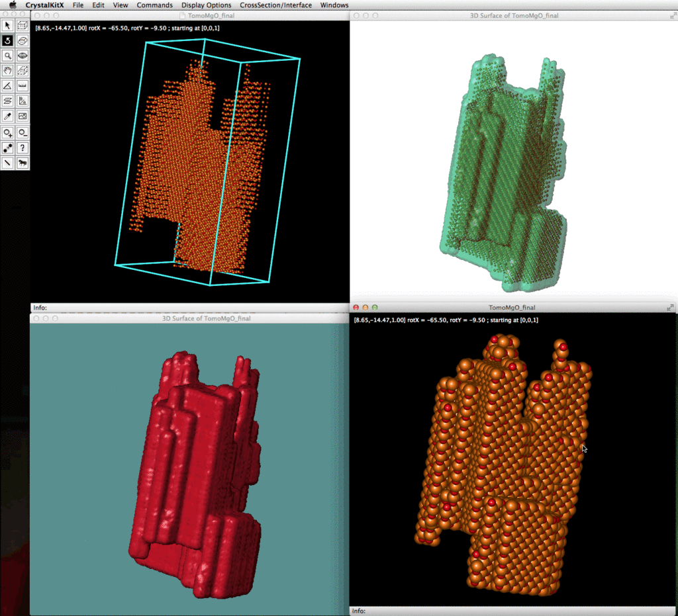Select the angle measurement tool
The width and height of the screenshot is (678, 616).
(x=7, y=86)
